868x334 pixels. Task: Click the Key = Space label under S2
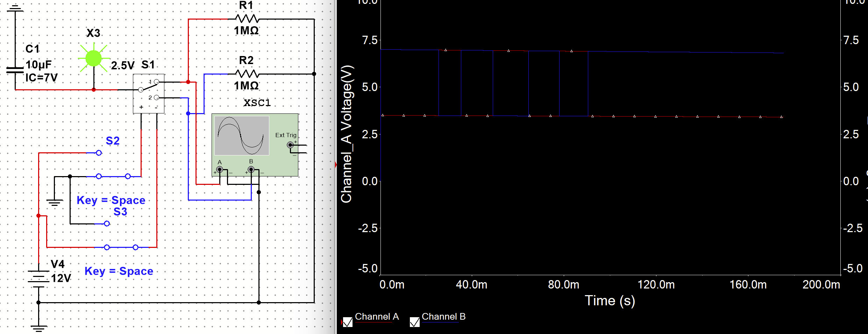111,200
